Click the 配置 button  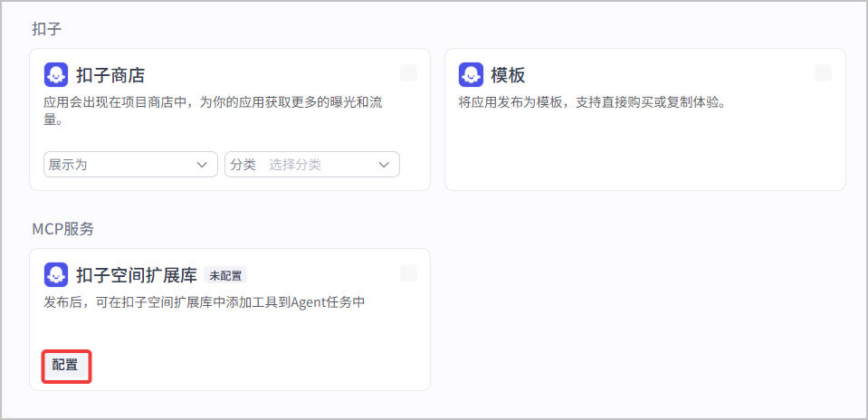coord(65,366)
